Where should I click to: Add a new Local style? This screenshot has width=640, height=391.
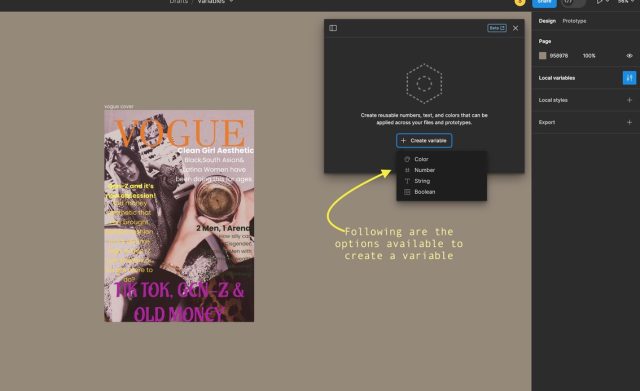click(629, 100)
